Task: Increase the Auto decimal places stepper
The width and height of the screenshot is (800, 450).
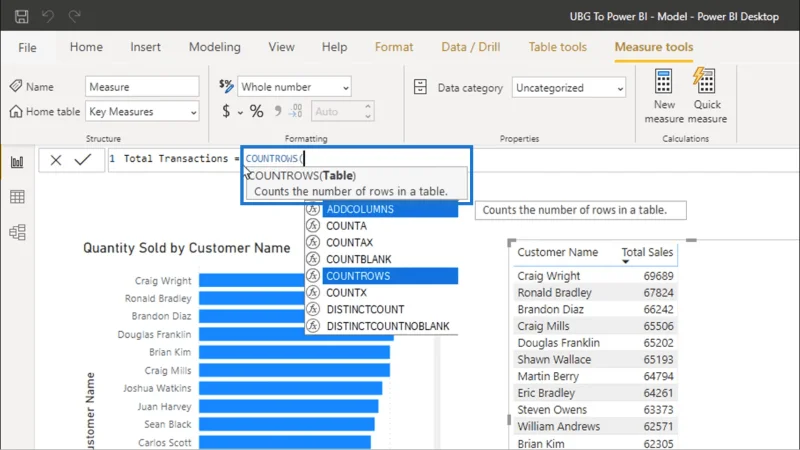Action: coord(368,107)
